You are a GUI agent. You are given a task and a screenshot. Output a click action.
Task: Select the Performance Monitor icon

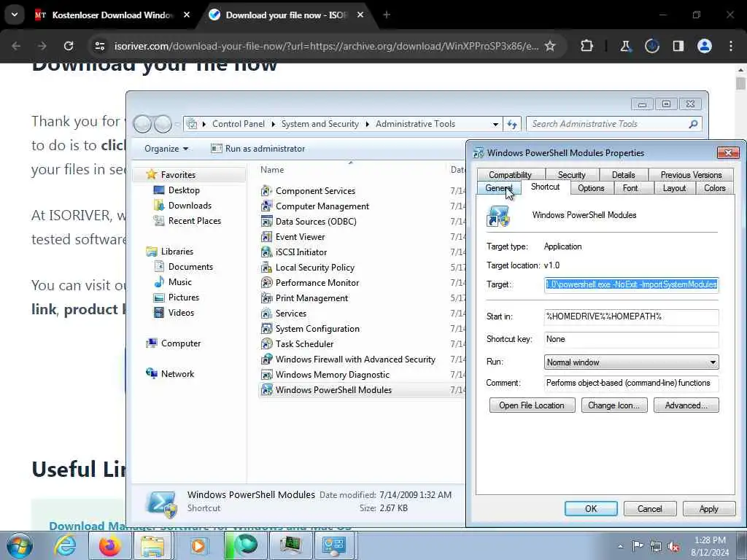(267, 283)
